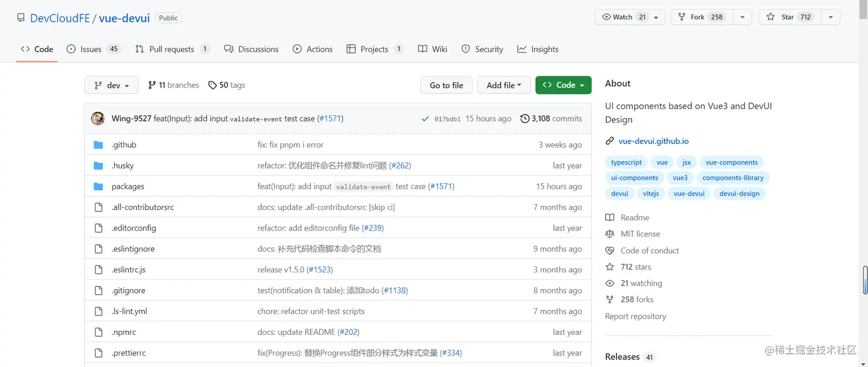Switch to the Wiki tab
This screenshot has height=367, width=868.
pos(433,49)
